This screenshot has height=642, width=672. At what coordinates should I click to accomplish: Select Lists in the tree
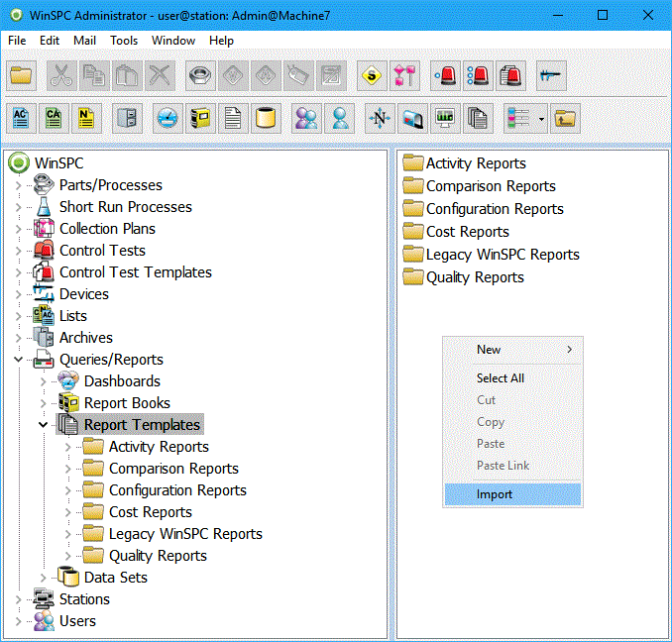pyautogui.click(x=73, y=316)
